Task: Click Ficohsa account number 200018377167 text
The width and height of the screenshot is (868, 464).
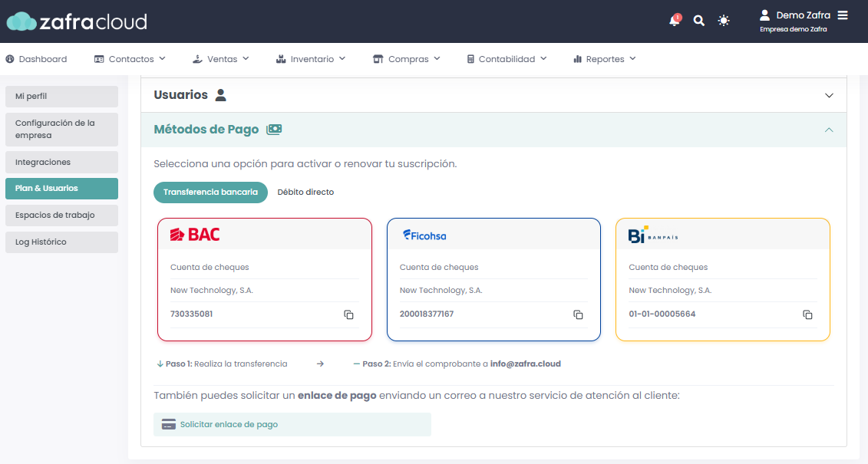Action: point(426,314)
